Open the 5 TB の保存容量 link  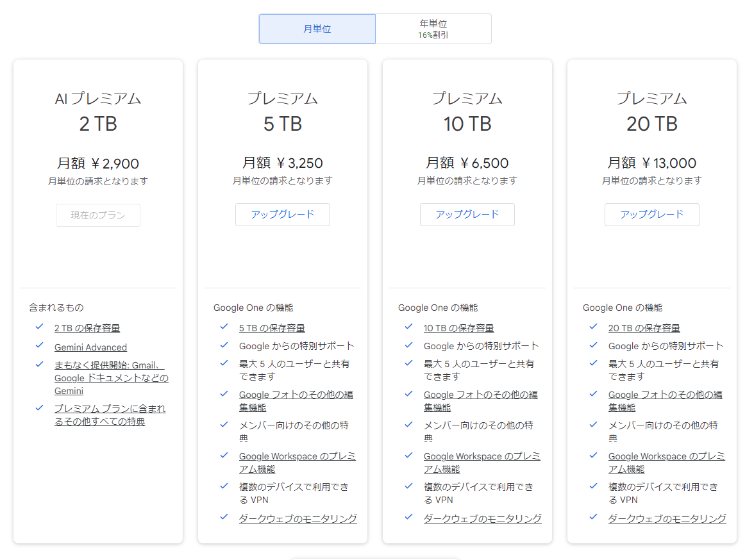(272, 328)
